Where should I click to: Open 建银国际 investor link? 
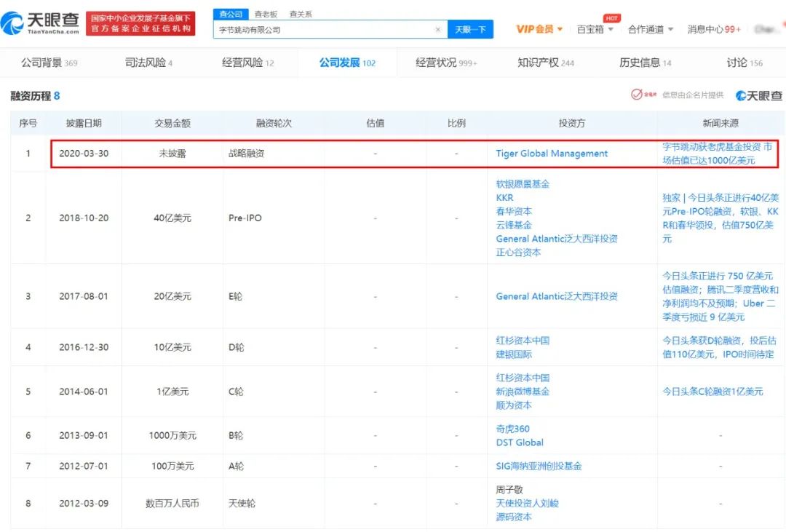[x=514, y=354]
